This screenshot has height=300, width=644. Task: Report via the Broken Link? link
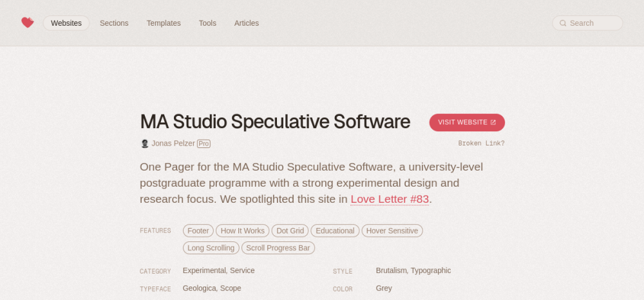[481, 143]
